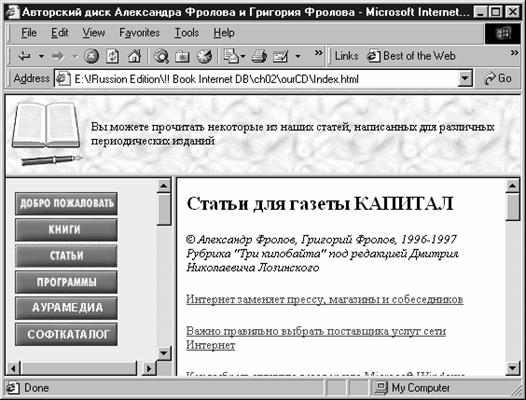Image resolution: width=526 pixels, height=400 pixels.
Task: Open the Tools menu
Action: tap(187, 33)
